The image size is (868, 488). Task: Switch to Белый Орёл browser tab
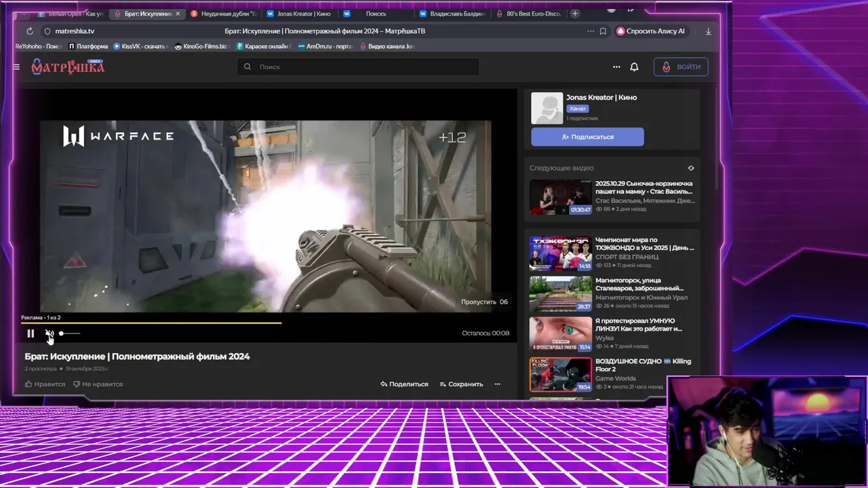click(x=70, y=14)
